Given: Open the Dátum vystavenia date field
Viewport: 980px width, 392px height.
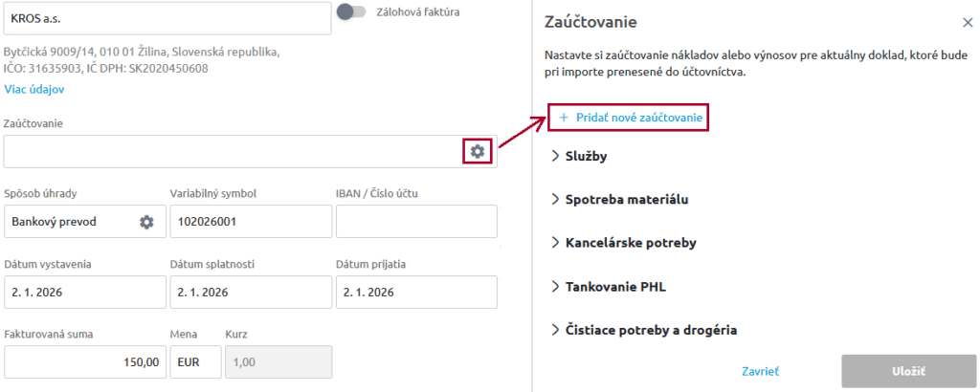Looking at the screenshot, I should pyautogui.click(x=82, y=293).
